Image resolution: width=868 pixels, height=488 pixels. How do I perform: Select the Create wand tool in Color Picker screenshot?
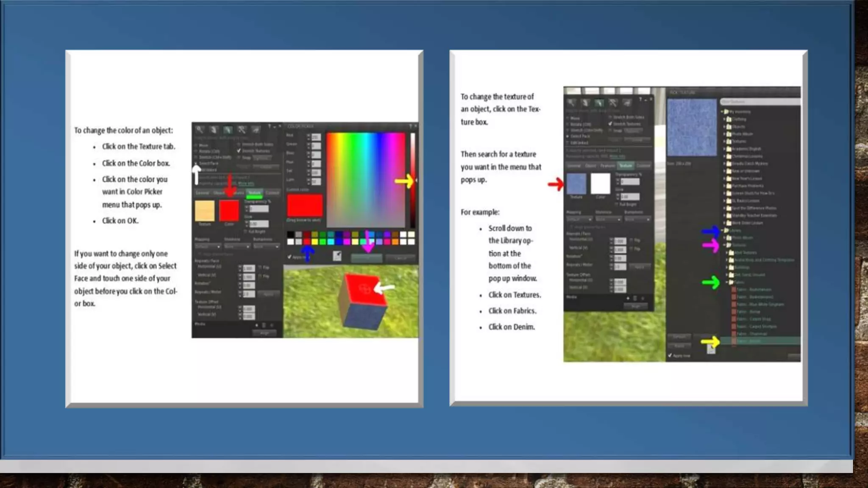coord(242,130)
